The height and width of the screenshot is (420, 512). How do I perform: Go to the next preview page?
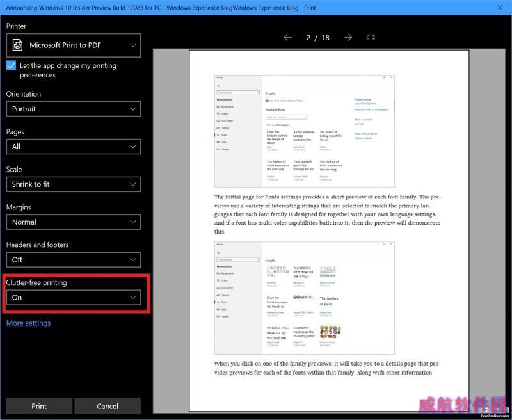pyautogui.click(x=348, y=38)
